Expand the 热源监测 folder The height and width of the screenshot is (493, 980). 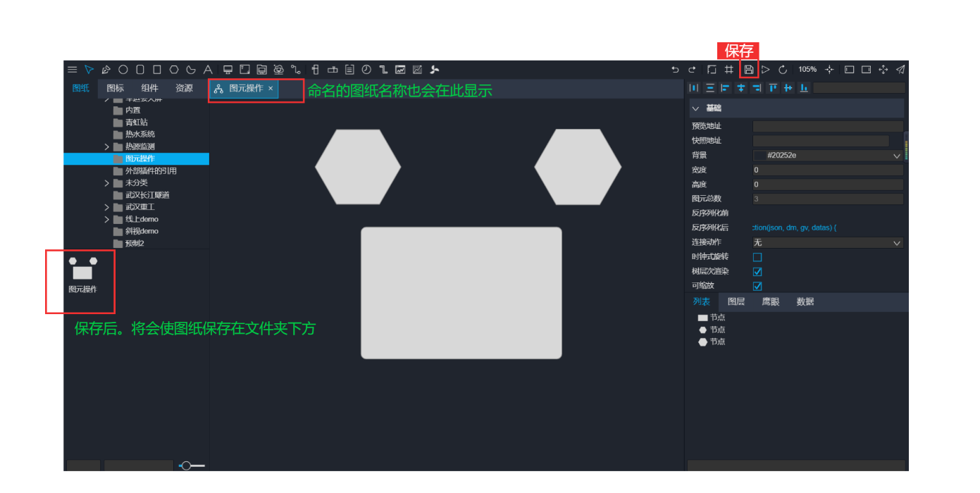[x=107, y=146]
